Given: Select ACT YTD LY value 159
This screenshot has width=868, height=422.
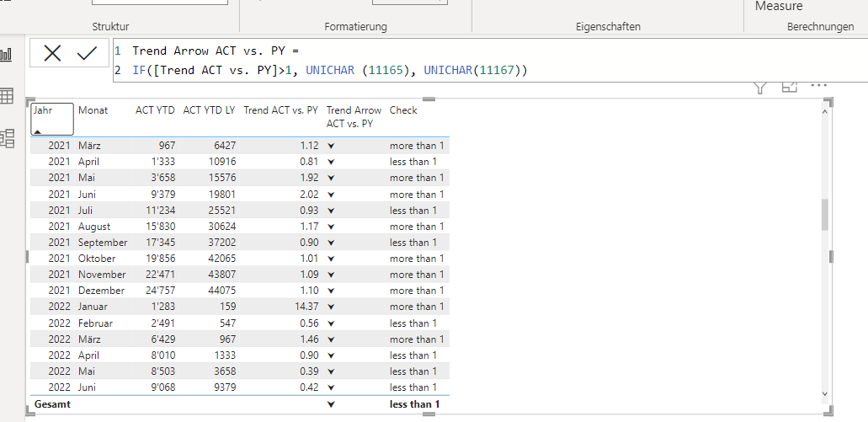Looking at the screenshot, I should click(x=227, y=307).
